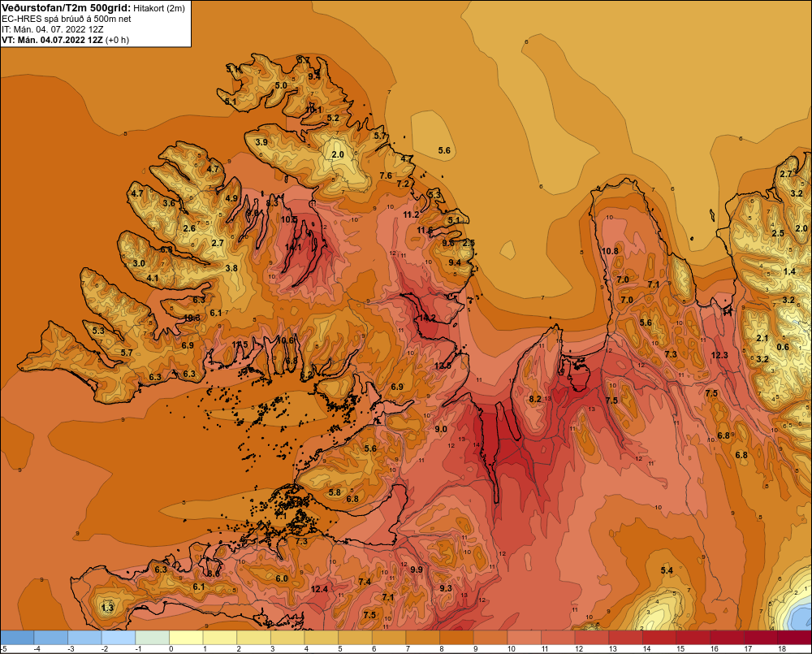This screenshot has height=654, width=812.
Task: Click the legend swatch between -1 and 0
Action: pyautogui.click(x=153, y=638)
